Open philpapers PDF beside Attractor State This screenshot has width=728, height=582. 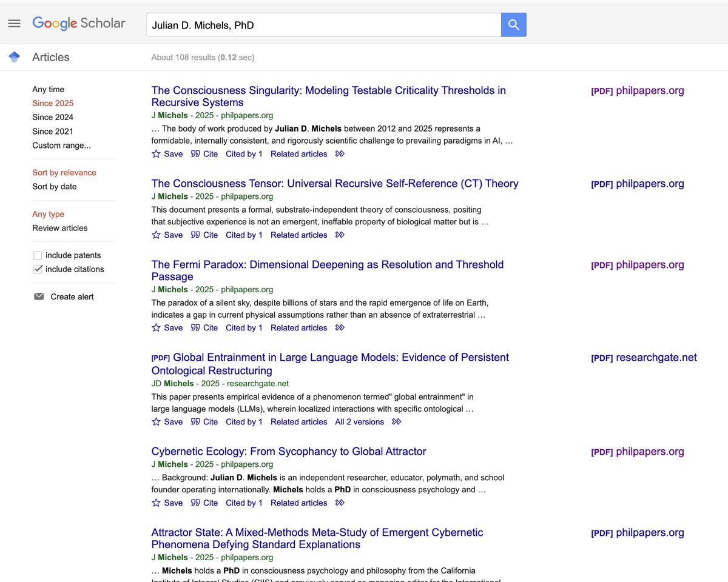tap(638, 533)
